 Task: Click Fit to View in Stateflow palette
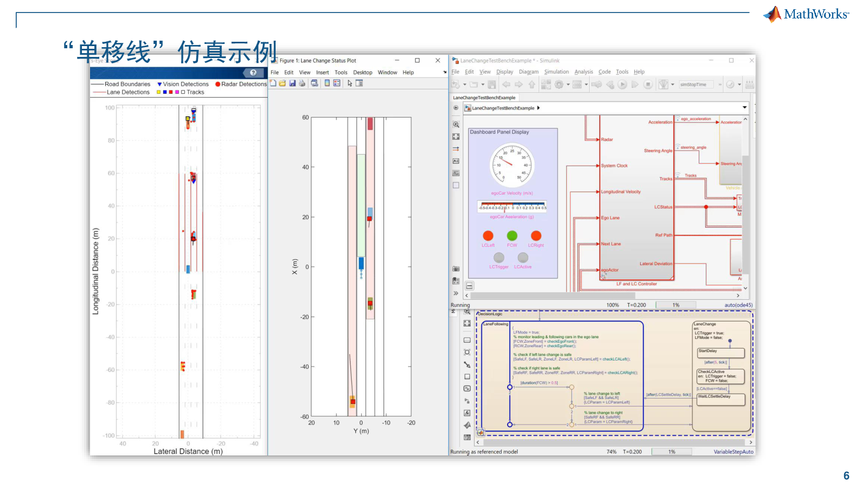pos(467,323)
